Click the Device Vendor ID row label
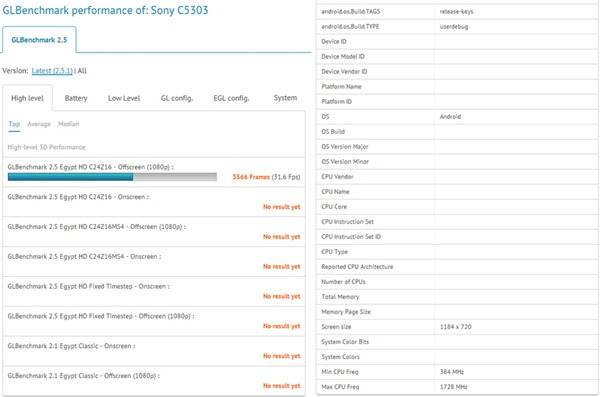 [344, 71]
